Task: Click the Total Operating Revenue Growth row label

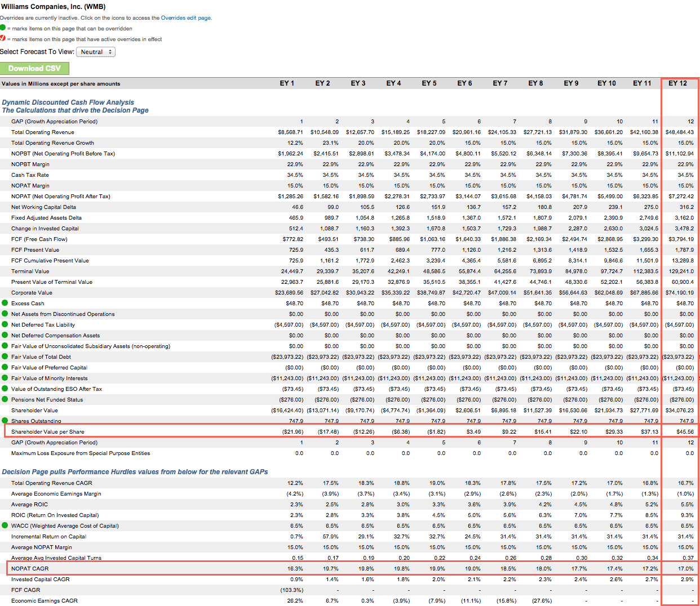Action: [x=52, y=143]
